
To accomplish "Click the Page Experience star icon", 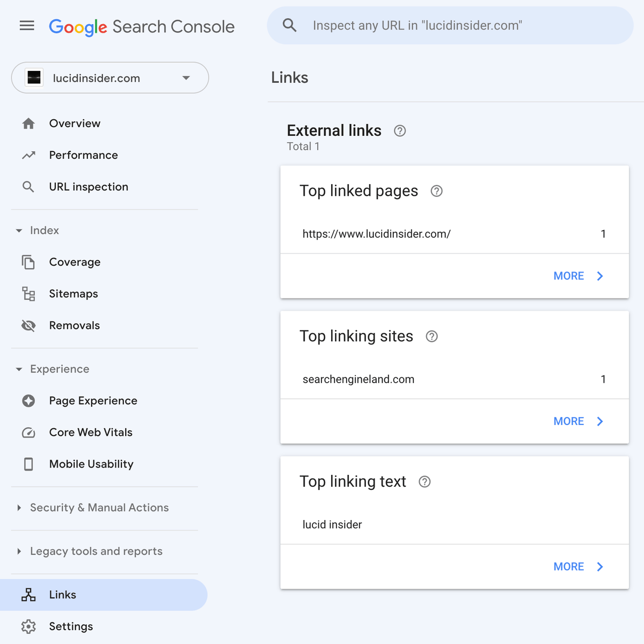I will (28, 401).
